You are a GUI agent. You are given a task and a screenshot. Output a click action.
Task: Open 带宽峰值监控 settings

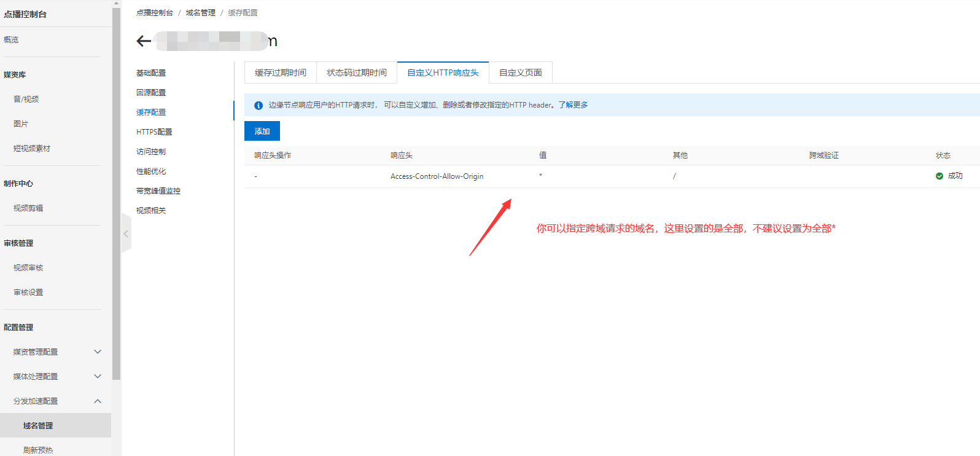pyautogui.click(x=158, y=191)
